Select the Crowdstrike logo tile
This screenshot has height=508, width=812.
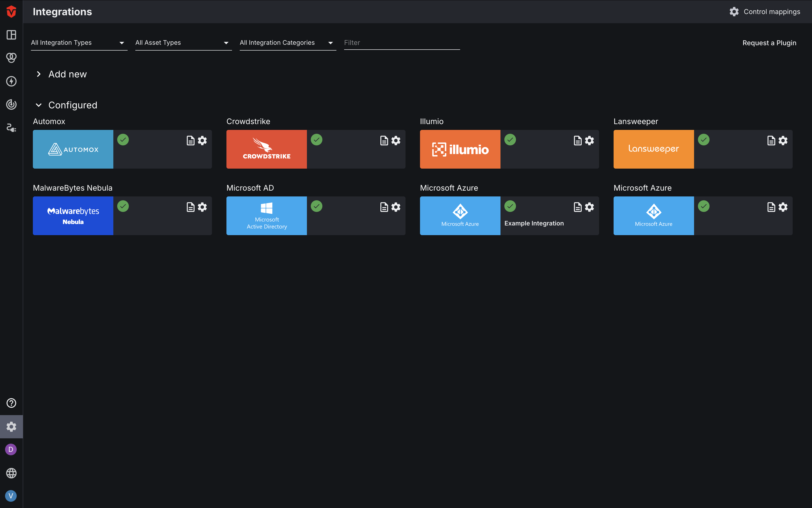[267, 149]
